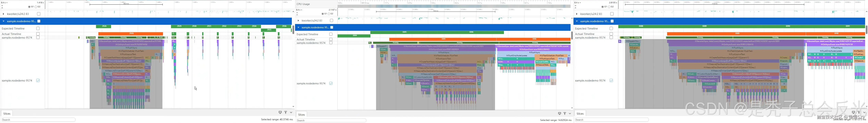Click move-to-top icon in middle Slices bar
Image resolution: width=868 pixels, height=123 pixels.
pos(565,114)
